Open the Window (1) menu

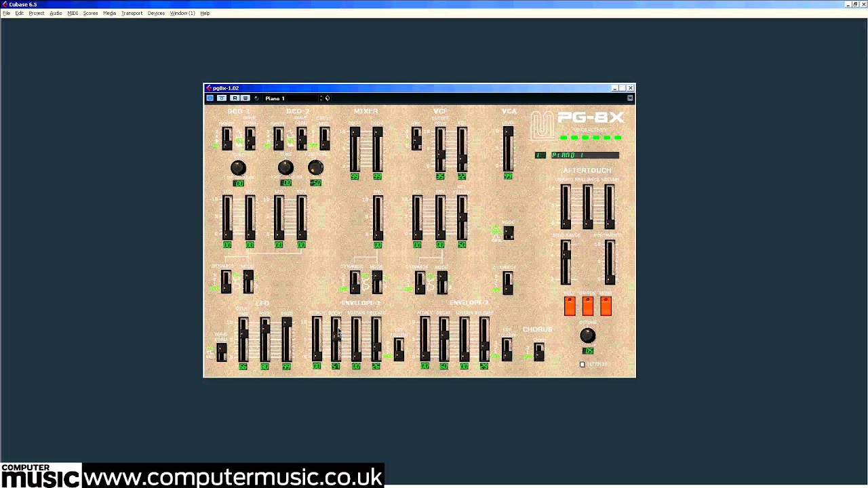click(182, 13)
